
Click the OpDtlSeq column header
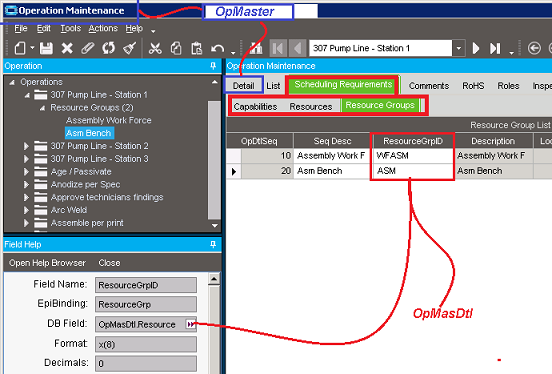259,141
